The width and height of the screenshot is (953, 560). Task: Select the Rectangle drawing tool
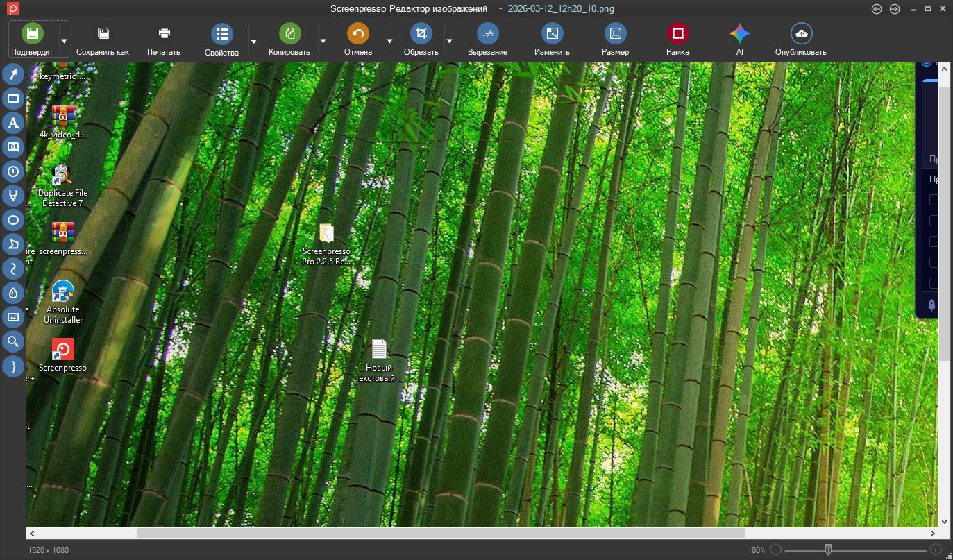coord(13,99)
